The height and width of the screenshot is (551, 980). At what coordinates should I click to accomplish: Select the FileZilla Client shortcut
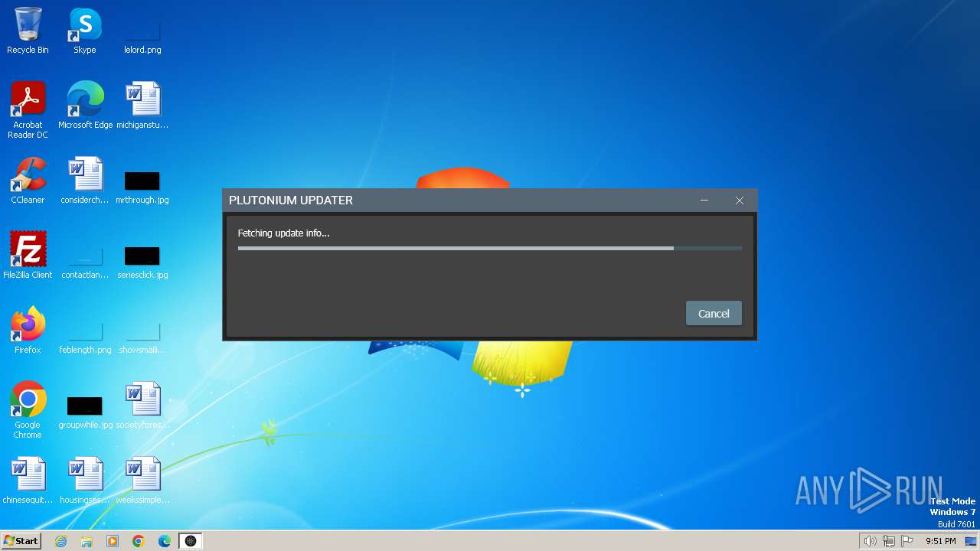pos(28,256)
